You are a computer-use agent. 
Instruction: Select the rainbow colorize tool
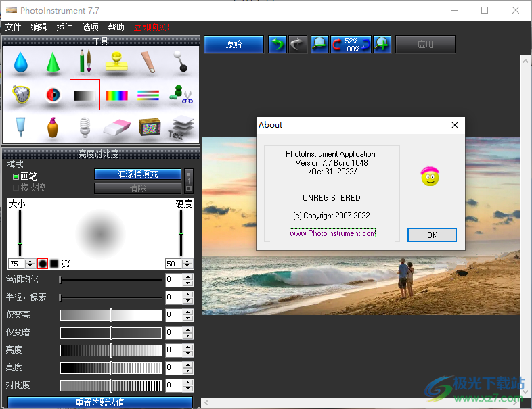116,95
